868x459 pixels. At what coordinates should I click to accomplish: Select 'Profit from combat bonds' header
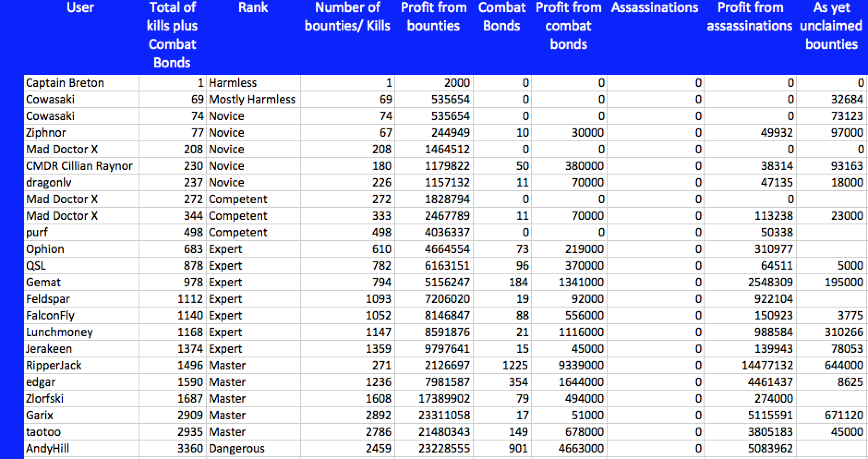click(569, 26)
